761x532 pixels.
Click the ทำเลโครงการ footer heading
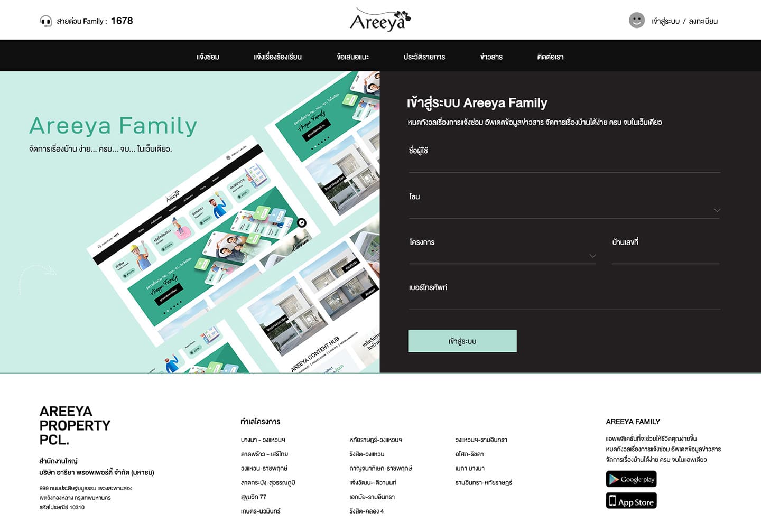click(260, 422)
